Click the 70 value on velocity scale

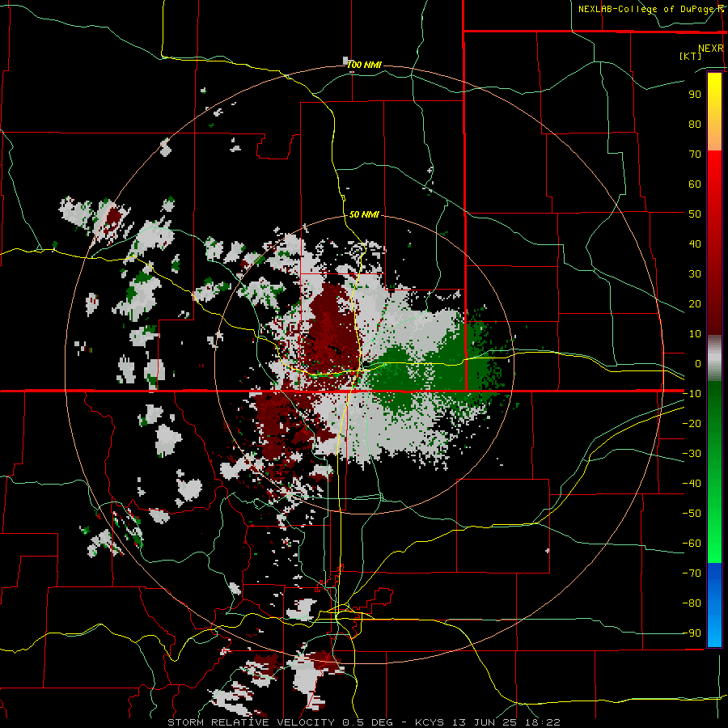(x=695, y=154)
